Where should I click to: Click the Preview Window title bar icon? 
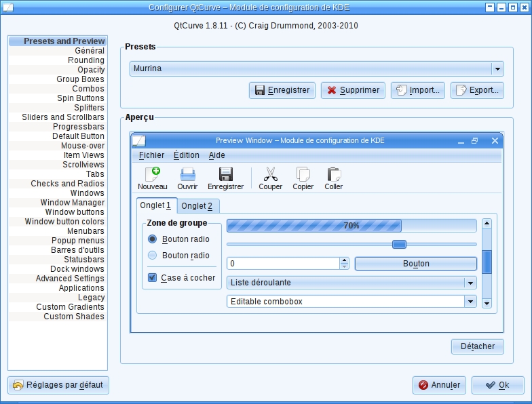(138, 140)
